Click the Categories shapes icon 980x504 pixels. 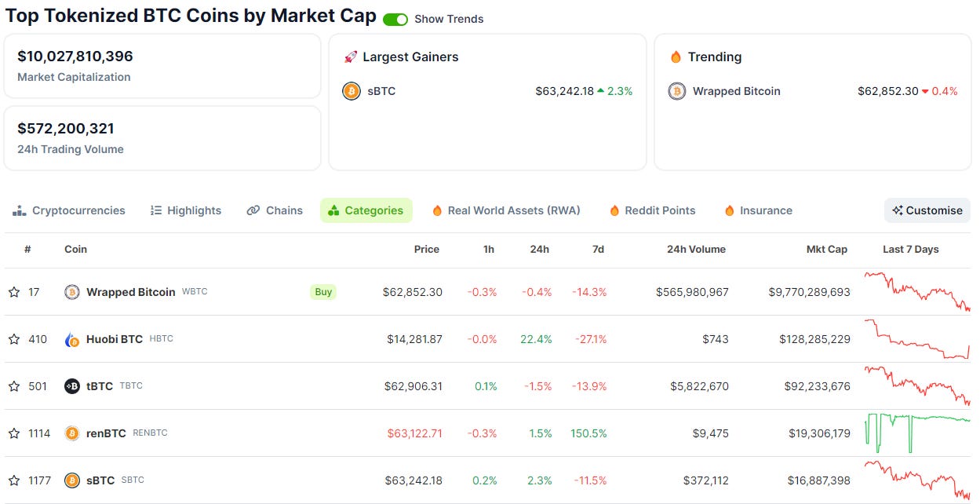tap(333, 210)
